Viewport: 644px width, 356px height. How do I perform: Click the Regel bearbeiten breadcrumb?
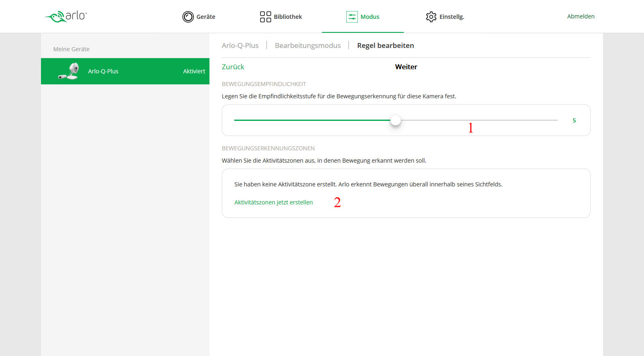click(385, 45)
